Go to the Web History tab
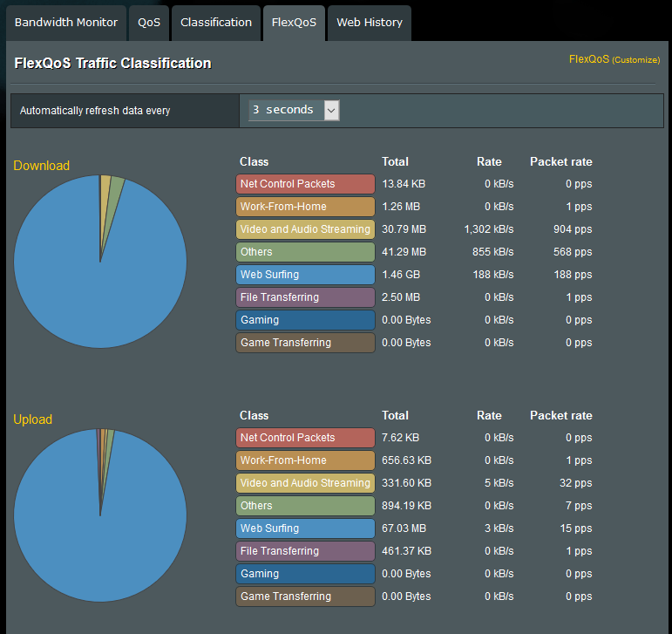 point(370,23)
